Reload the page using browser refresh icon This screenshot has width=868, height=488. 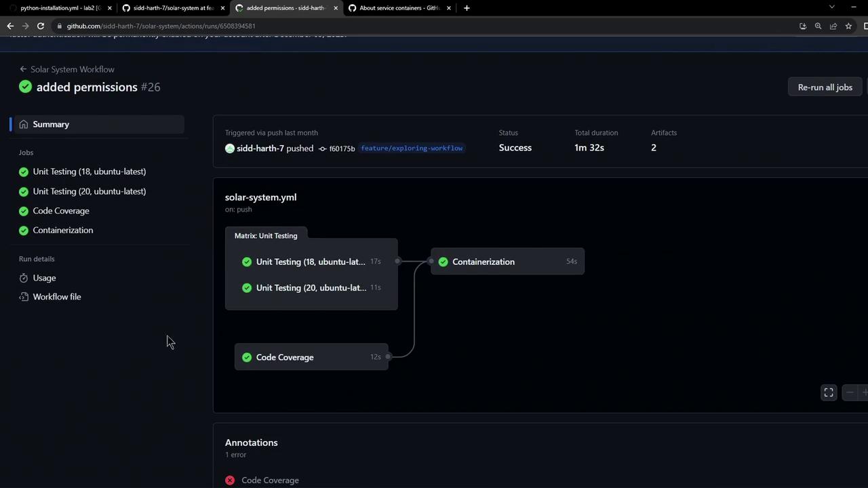[41, 26]
